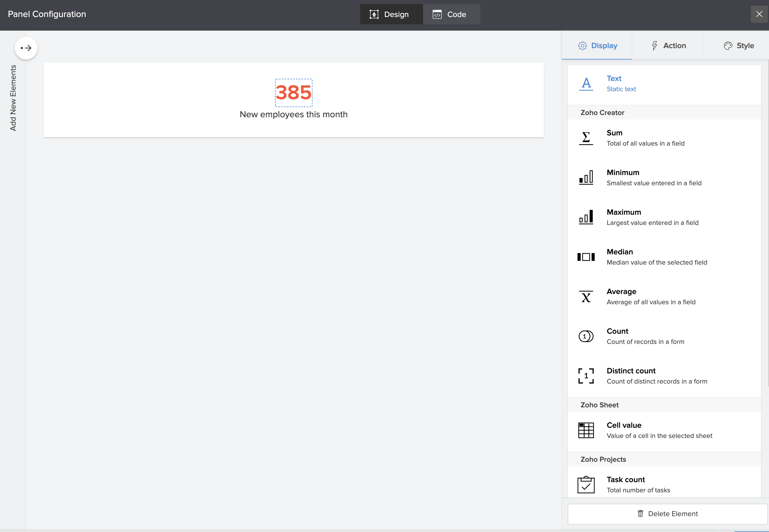Select the Minimum bar chart icon

click(x=586, y=177)
